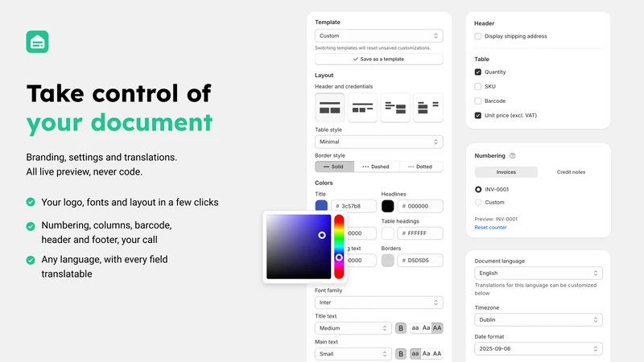Click the green app logo icon

point(37,42)
